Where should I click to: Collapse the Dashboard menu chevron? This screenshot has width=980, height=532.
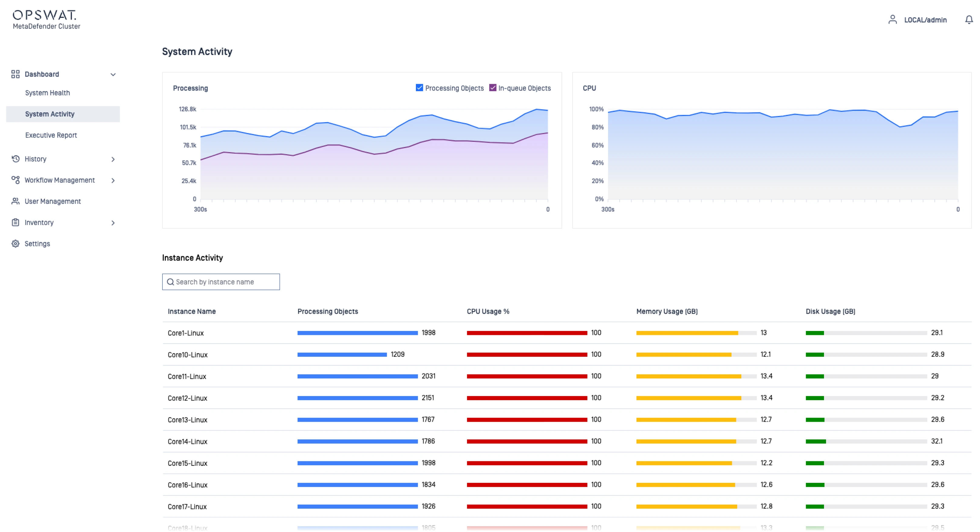pyautogui.click(x=113, y=75)
